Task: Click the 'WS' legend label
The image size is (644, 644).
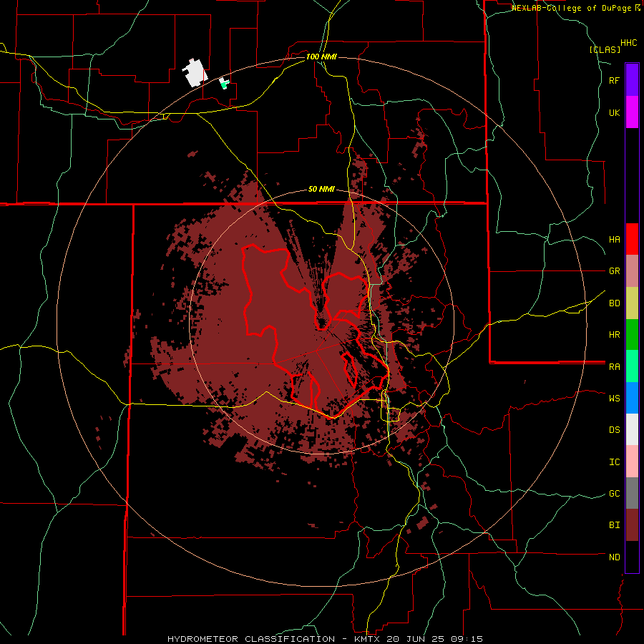Action: (x=614, y=398)
